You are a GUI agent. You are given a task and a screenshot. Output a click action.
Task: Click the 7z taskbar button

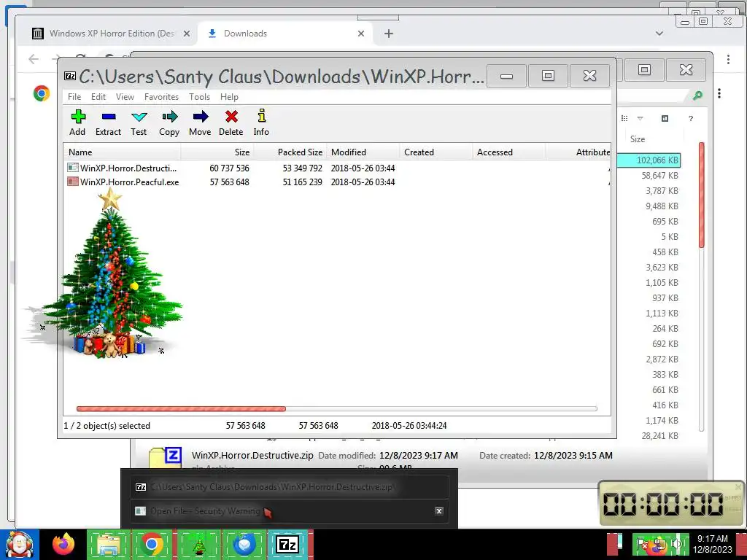pyautogui.click(x=287, y=544)
